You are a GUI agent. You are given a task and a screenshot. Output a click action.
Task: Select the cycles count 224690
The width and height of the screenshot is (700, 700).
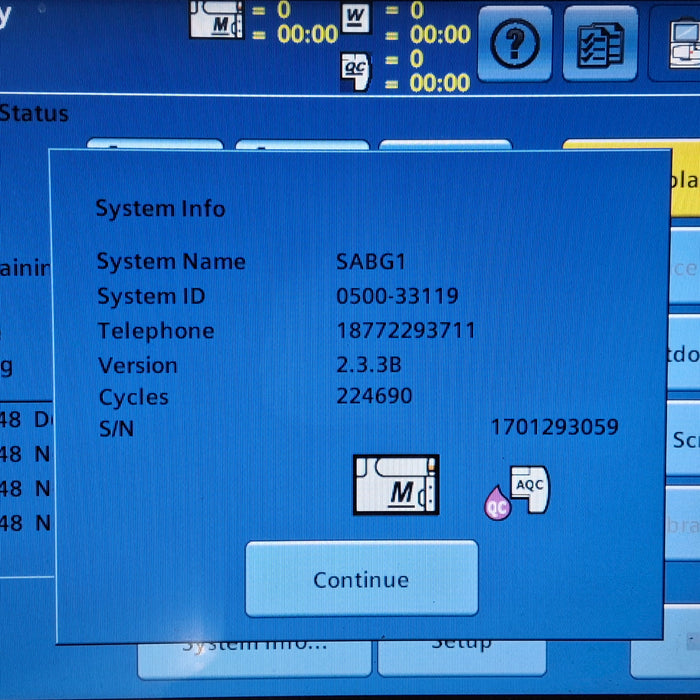pos(374,396)
